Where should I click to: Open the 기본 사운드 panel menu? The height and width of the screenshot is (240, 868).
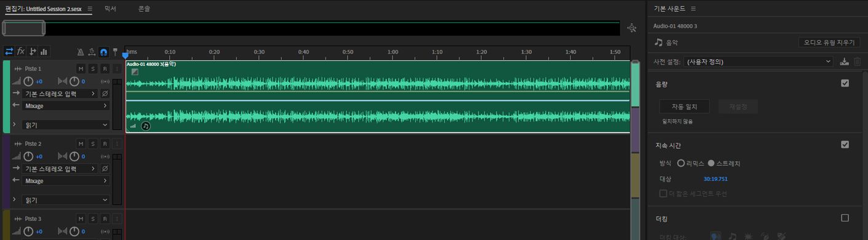point(693,9)
